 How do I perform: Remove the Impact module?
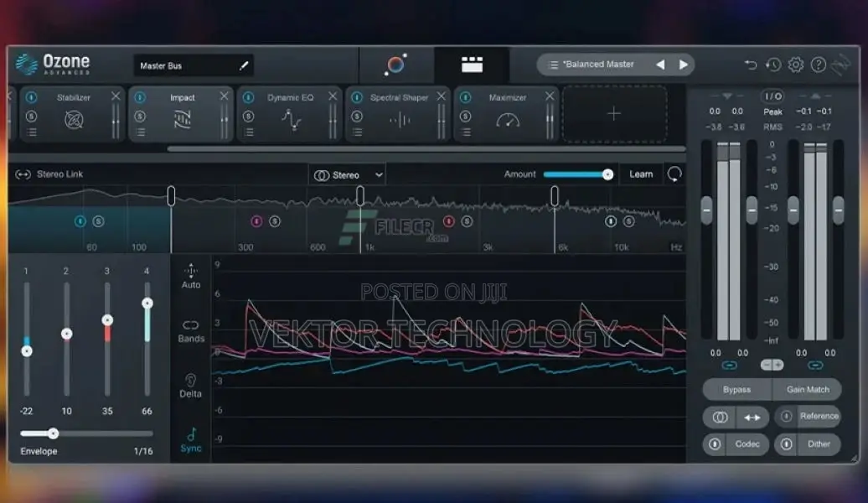224,96
